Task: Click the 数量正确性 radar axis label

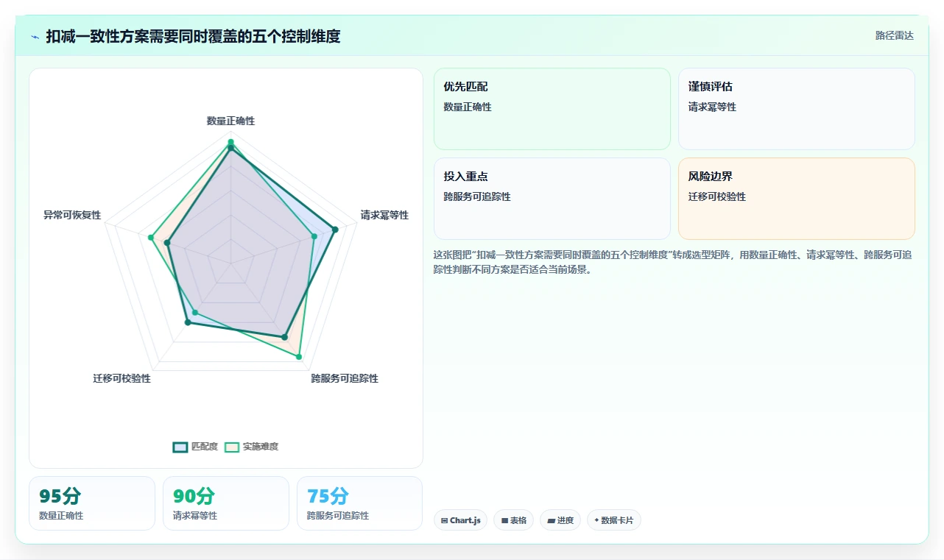Action: click(x=230, y=121)
